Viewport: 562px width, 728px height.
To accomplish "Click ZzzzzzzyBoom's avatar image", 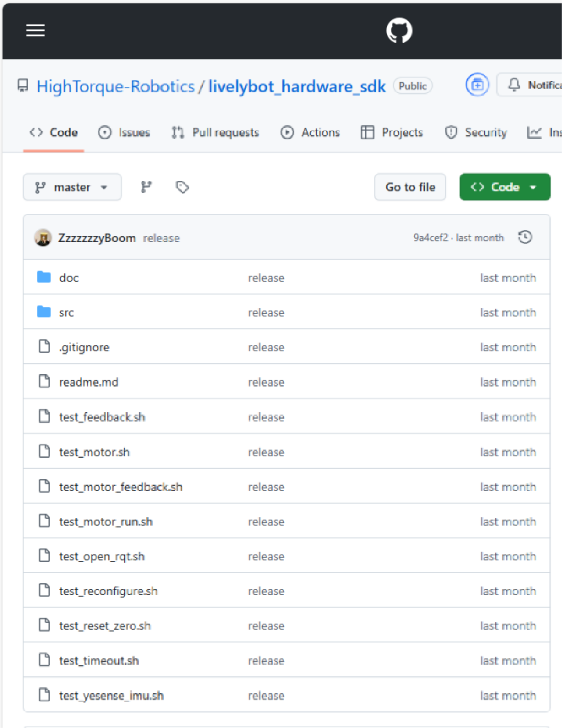I will pyautogui.click(x=43, y=238).
